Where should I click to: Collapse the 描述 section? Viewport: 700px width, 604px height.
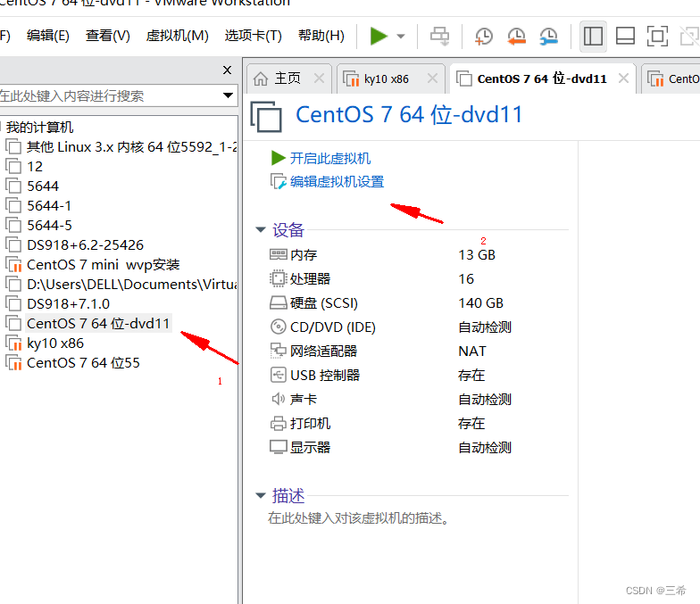261,495
